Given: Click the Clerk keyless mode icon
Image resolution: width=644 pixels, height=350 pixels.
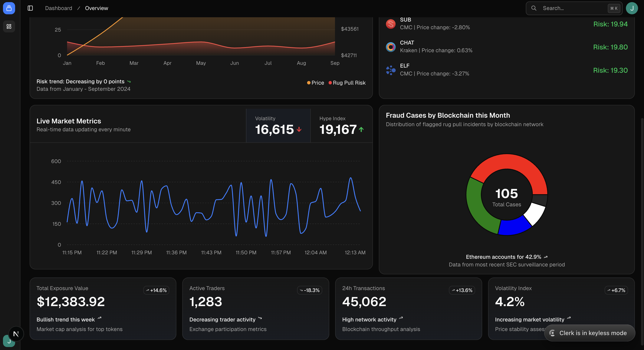Looking at the screenshot, I should 552,333.
